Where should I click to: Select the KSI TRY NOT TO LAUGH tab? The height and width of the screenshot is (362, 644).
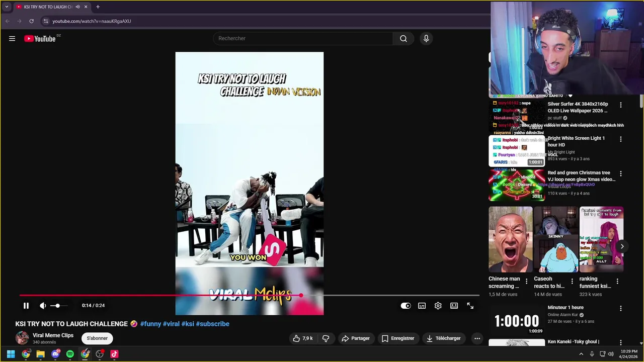[x=48, y=7]
